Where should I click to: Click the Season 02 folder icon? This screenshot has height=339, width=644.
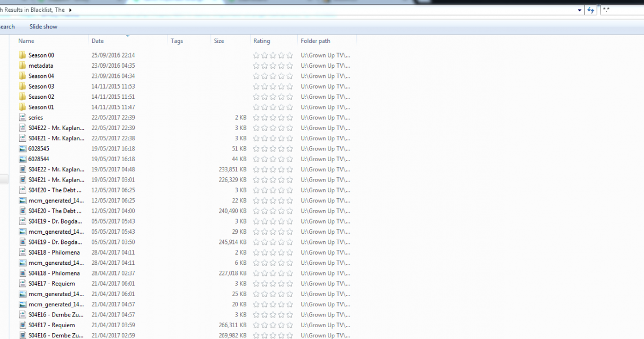pyautogui.click(x=22, y=97)
